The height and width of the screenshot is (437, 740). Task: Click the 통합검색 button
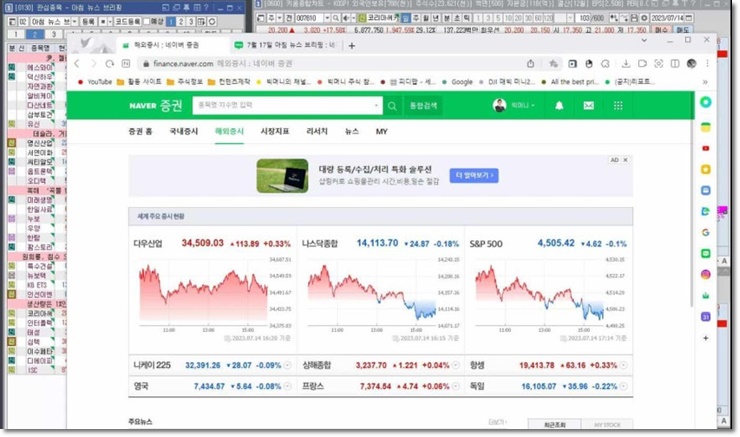pos(423,105)
